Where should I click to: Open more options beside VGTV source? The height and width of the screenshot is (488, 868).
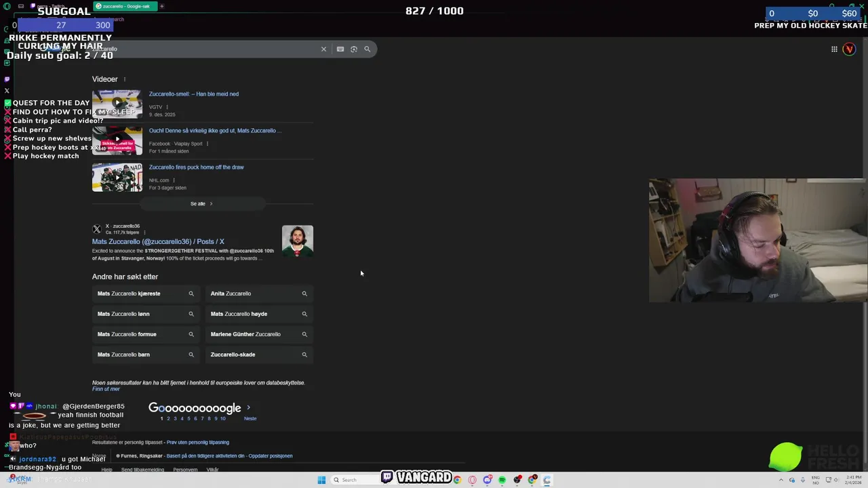pyautogui.click(x=167, y=107)
